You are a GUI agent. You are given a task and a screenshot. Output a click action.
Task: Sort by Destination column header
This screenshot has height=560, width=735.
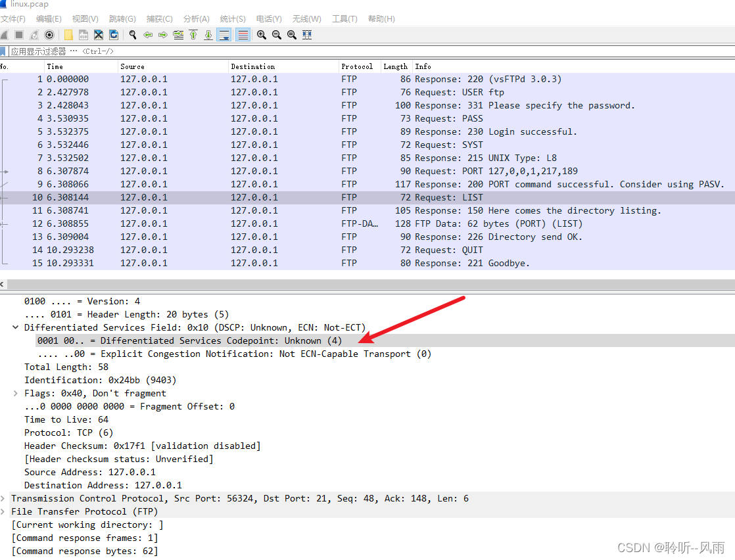[283, 66]
